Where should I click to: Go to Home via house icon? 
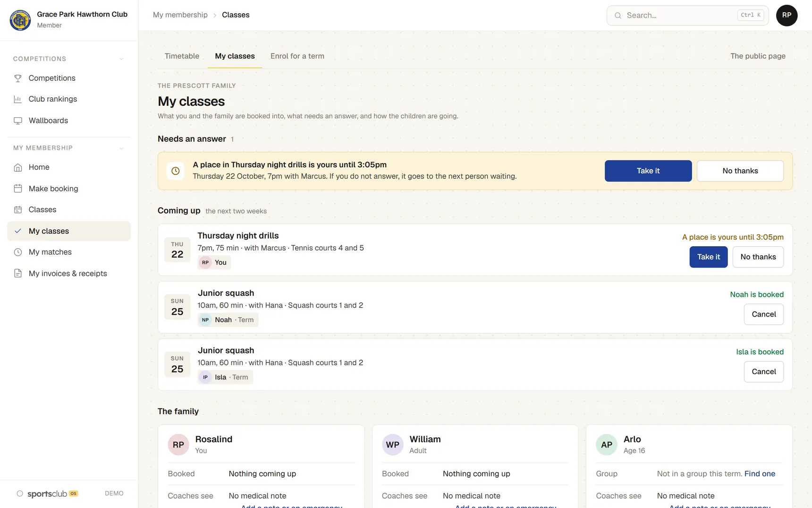pyautogui.click(x=18, y=167)
